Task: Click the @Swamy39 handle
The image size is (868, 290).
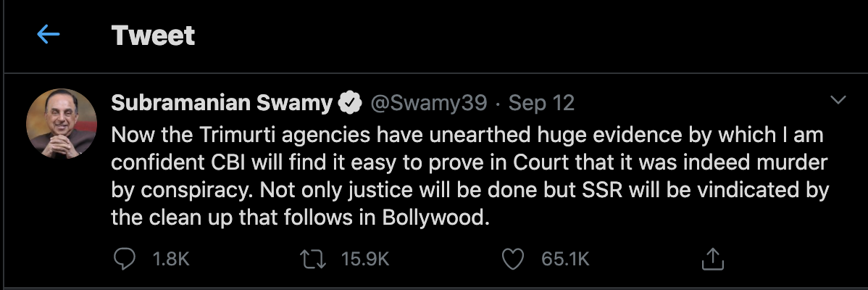Action: (428, 104)
